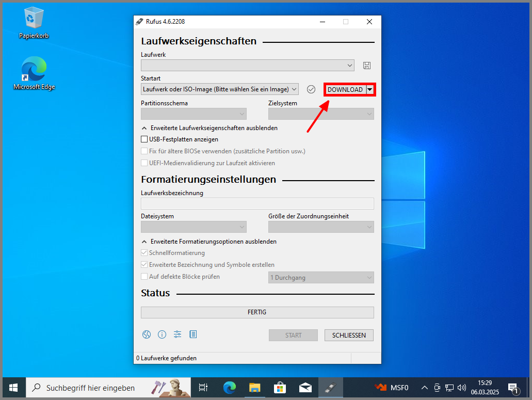
Task: Open the Laufwerk dropdown
Action: [x=248, y=65]
